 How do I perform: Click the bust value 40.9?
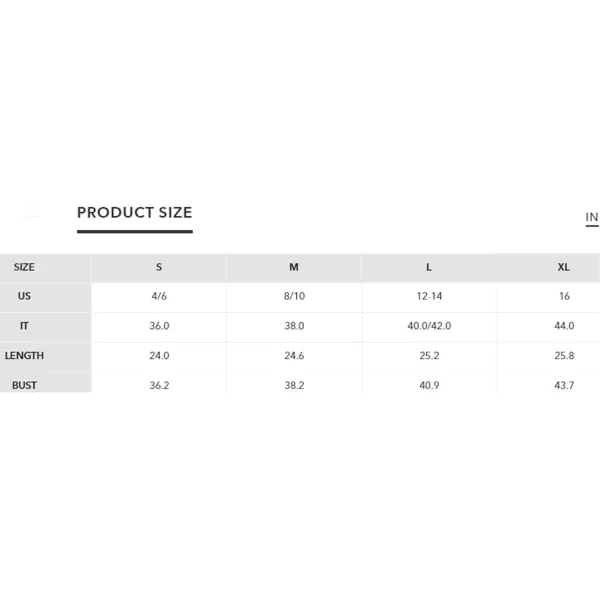(429, 385)
